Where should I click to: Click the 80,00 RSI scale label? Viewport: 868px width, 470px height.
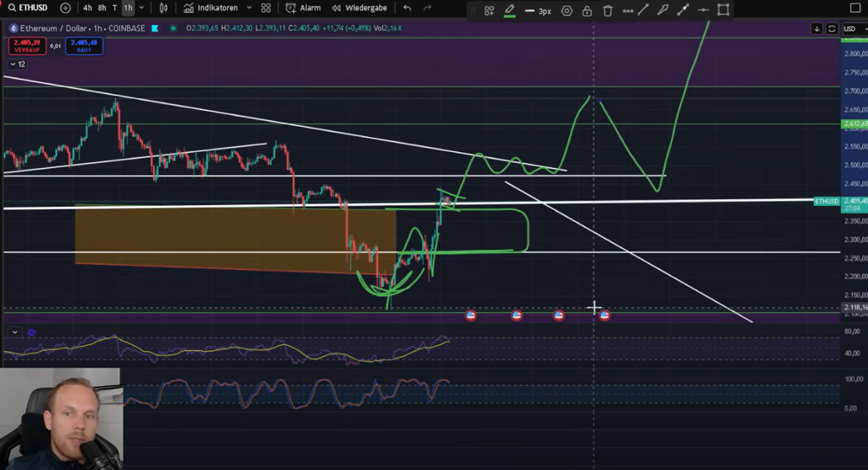(x=852, y=331)
